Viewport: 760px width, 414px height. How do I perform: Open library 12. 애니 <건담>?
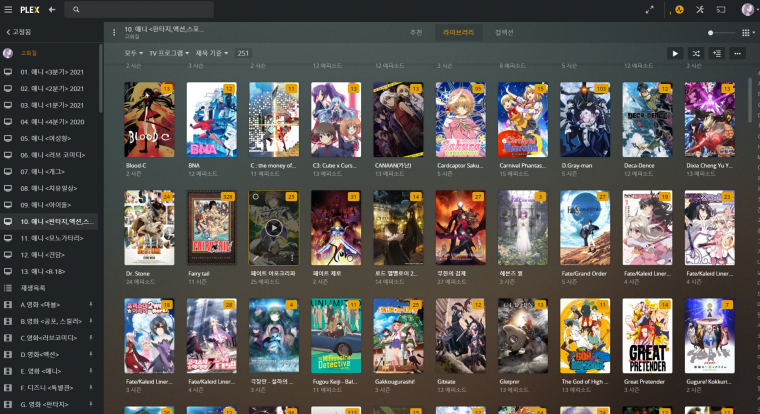coord(48,255)
